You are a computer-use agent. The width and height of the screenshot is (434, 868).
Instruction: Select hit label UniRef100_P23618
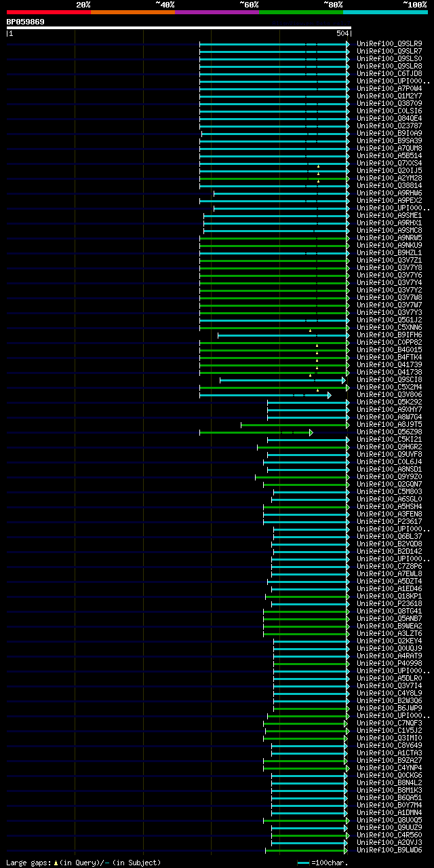[x=389, y=603]
